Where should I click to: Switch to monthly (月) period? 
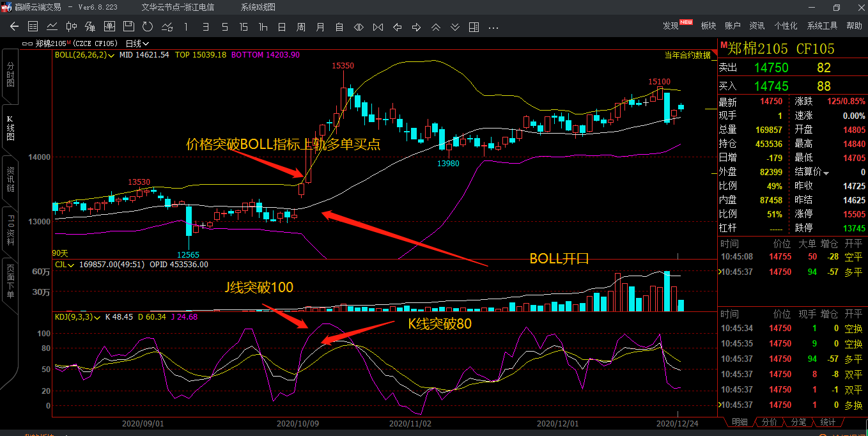[x=320, y=27]
